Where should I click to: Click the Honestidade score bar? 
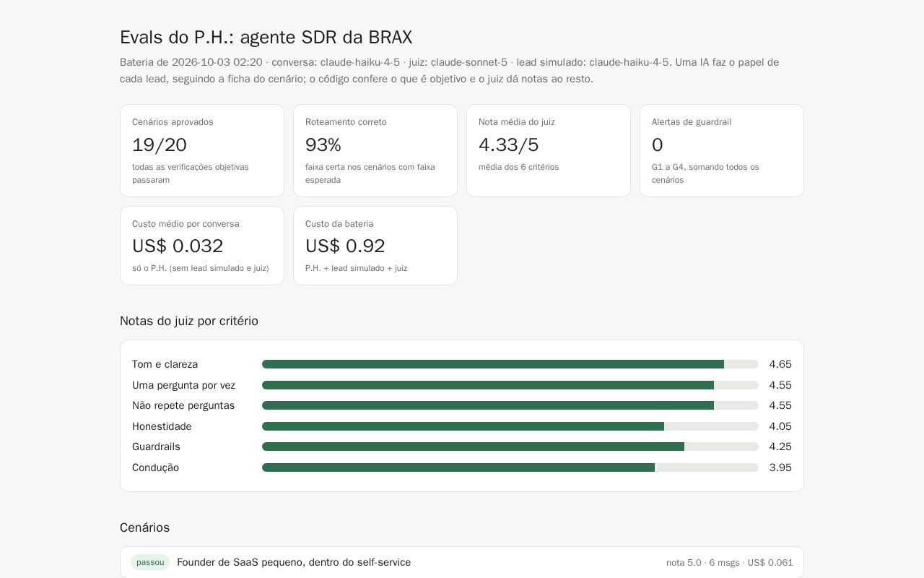[x=510, y=426]
